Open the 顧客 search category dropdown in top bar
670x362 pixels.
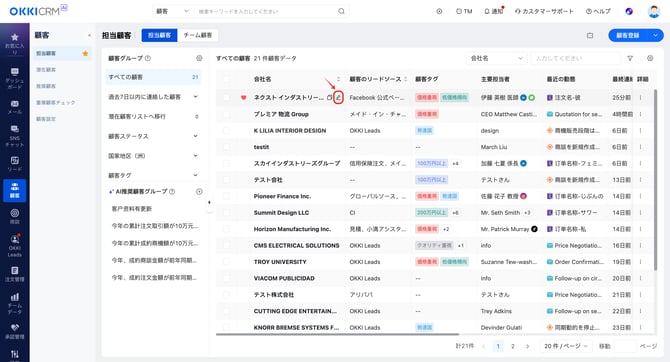tap(172, 11)
